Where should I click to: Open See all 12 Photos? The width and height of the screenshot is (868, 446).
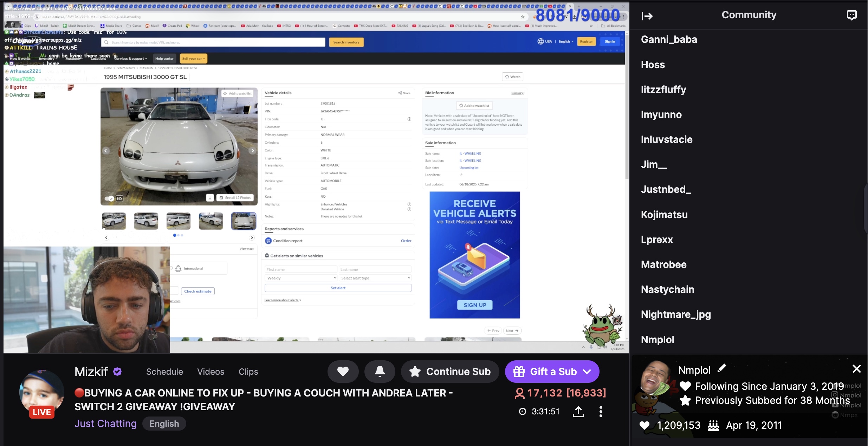point(235,198)
